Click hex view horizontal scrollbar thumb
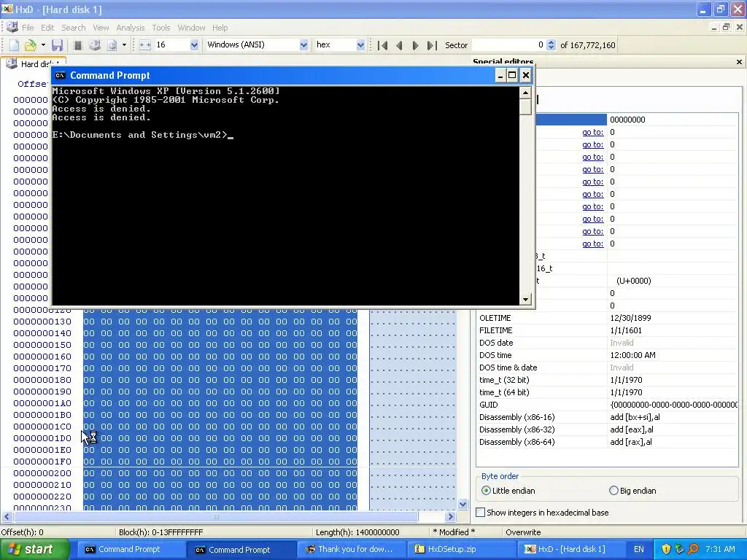 pyautogui.click(x=215, y=517)
